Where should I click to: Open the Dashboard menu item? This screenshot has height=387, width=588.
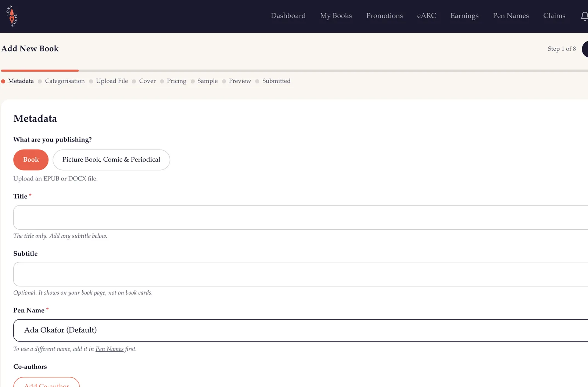coord(288,16)
